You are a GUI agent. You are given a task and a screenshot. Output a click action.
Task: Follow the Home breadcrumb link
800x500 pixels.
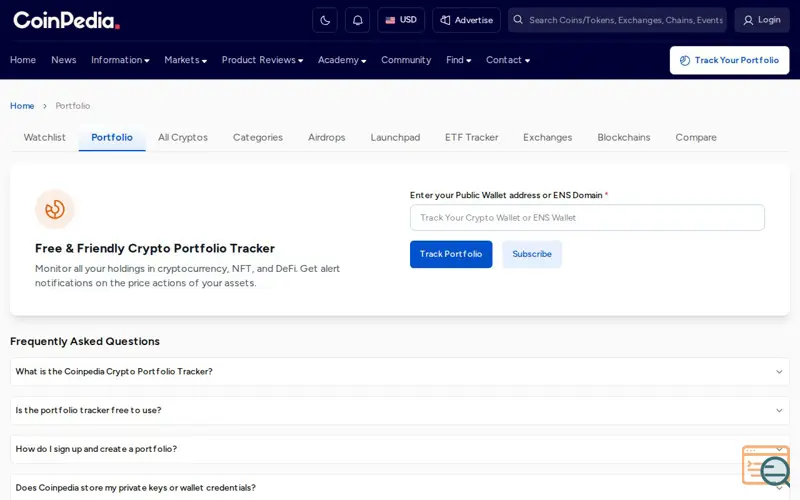tap(22, 106)
